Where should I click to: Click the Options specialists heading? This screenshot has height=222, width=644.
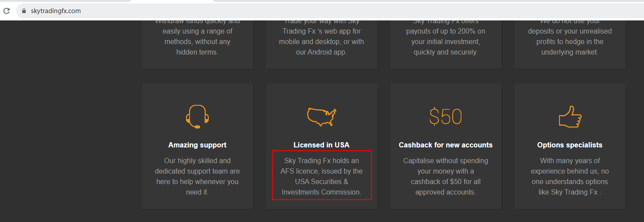(569, 145)
